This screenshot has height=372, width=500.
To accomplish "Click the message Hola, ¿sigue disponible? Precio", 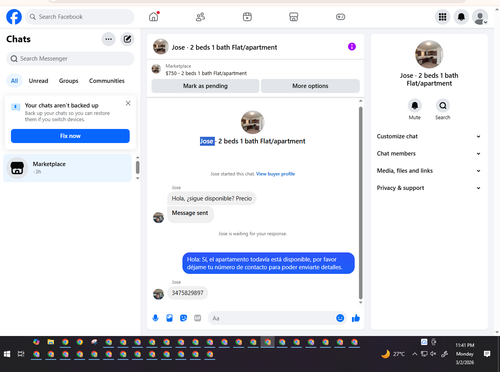I will pyautogui.click(x=212, y=198).
